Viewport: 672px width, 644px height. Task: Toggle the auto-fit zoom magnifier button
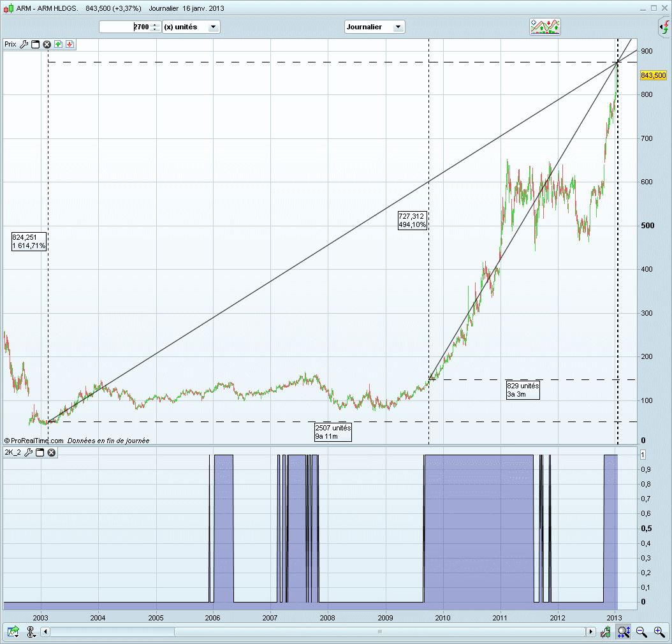click(x=624, y=632)
